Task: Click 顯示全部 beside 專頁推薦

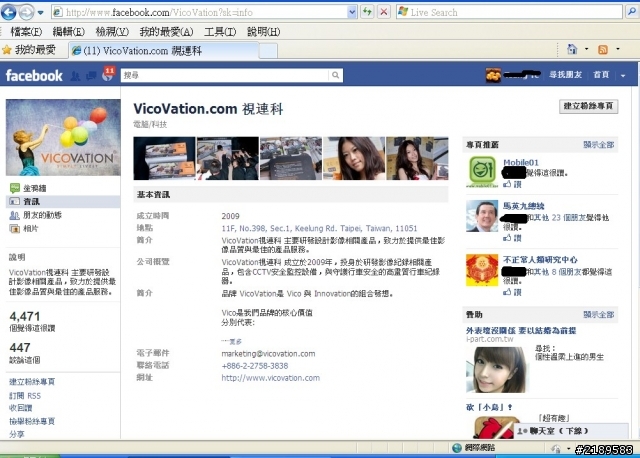Action: (598, 145)
